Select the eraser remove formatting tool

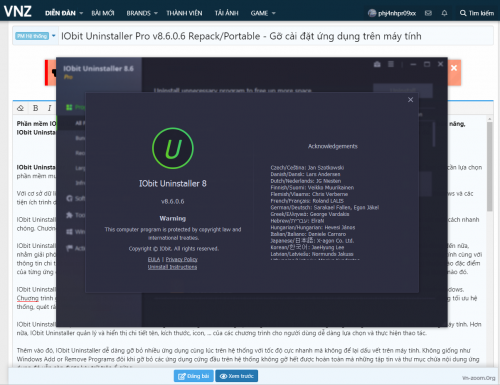[20, 108]
